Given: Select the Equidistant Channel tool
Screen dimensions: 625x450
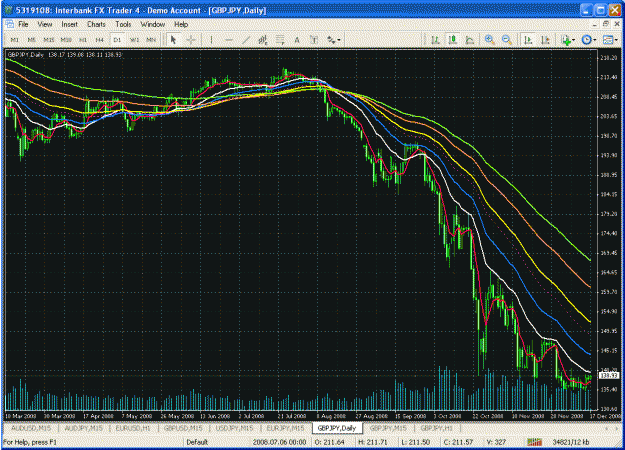Looking at the screenshot, I should pyautogui.click(x=263, y=40).
